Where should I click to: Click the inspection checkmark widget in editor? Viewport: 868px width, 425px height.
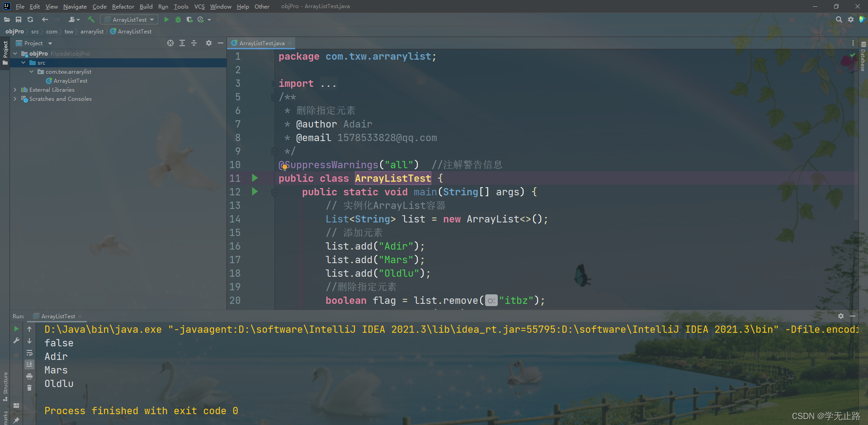[x=853, y=55]
